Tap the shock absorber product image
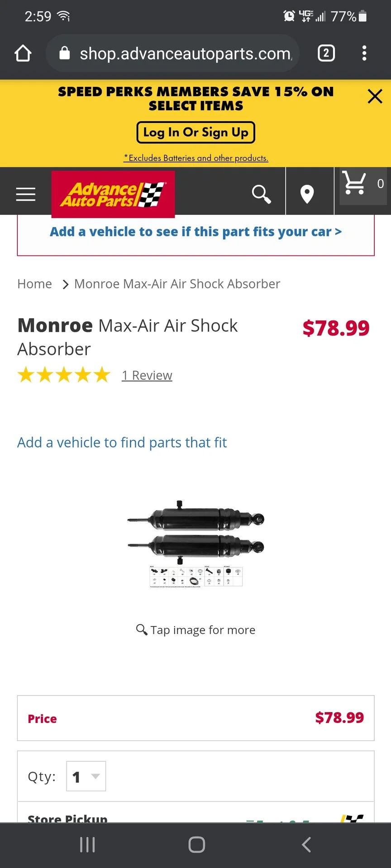 [x=196, y=543]
